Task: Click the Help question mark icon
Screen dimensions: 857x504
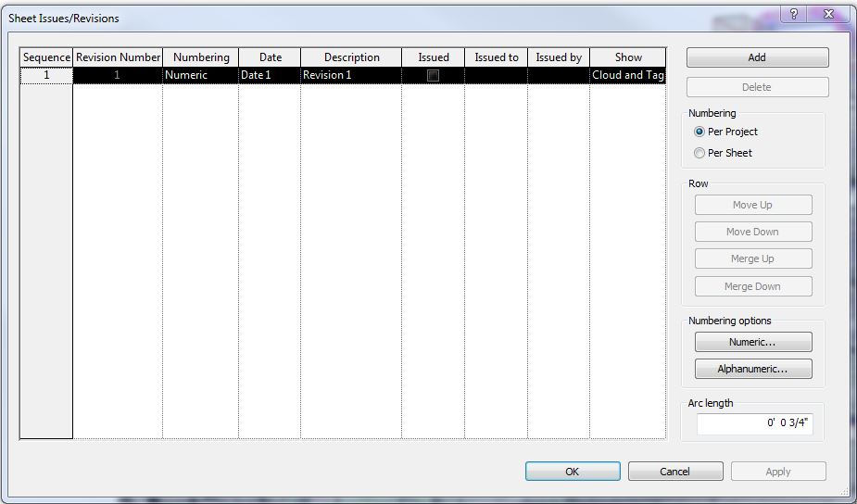Action: click(794, 14)
